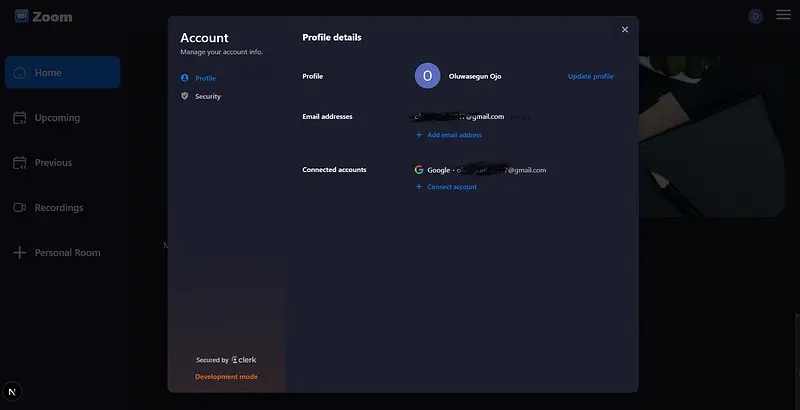Open Recordings via the video camera icon
Viewport: 800px width, 410px height.
click(x=19, y=208)
